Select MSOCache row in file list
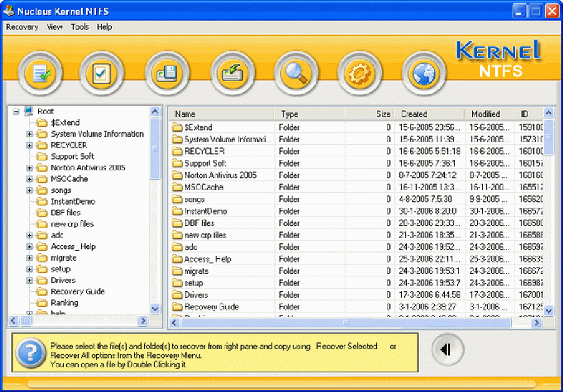563x392 pixels. (x=356, y=187)
